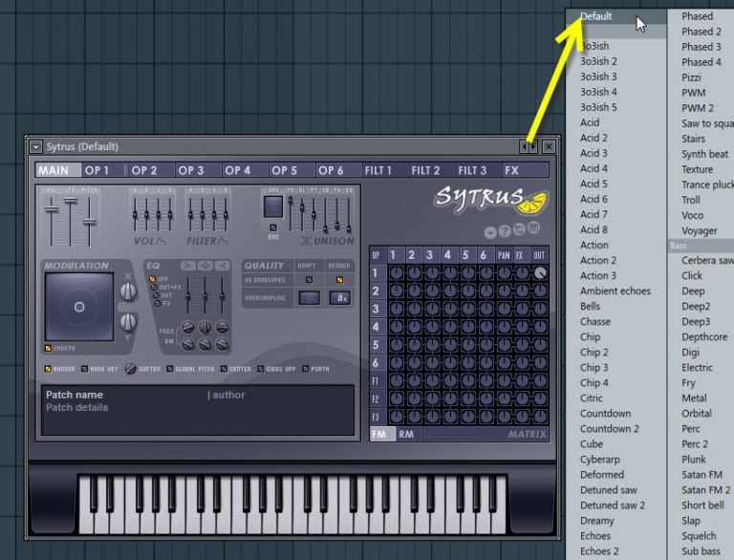Select the EQ OUT+FX radio option
The height and width of the screenshot is (560, 734).
pos(154,287)
